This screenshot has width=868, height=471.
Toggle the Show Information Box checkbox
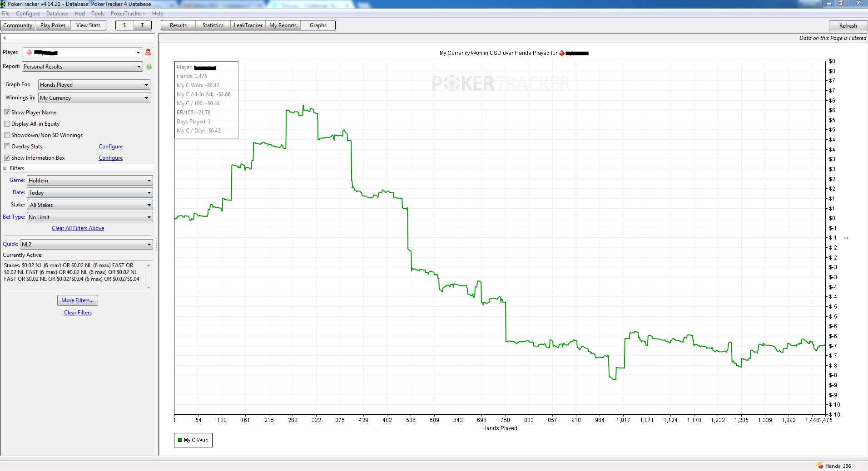coord(7,158)
